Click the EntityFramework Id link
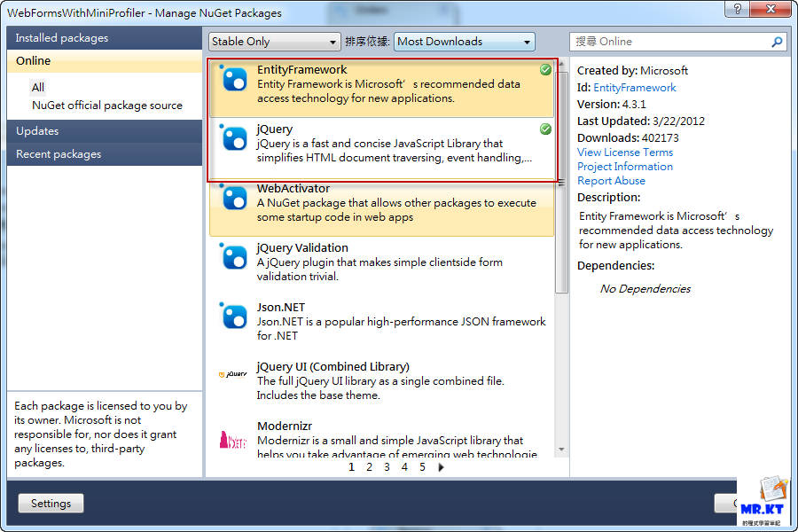The width and height of the screenshot is (798, 532). pyautogui.click(x=635, y=88)
